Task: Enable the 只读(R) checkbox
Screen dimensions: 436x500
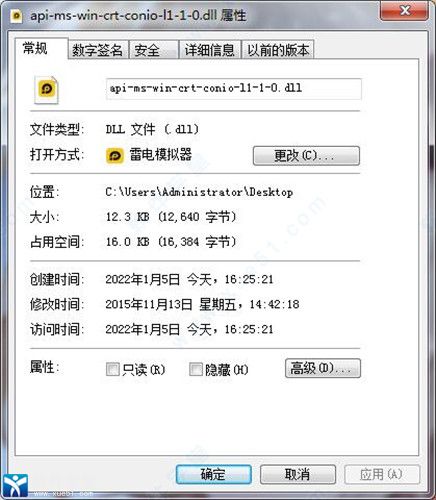Action: [x=112, y=369]
